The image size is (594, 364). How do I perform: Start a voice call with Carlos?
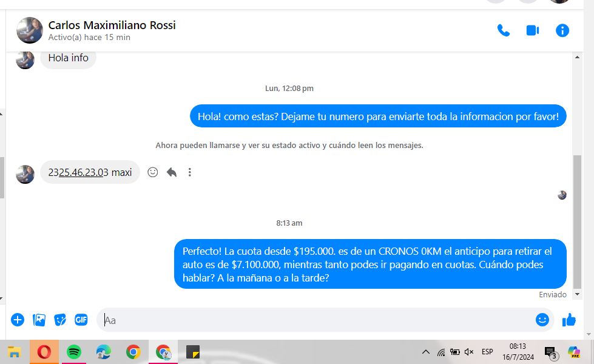click(x=503, y=30)
